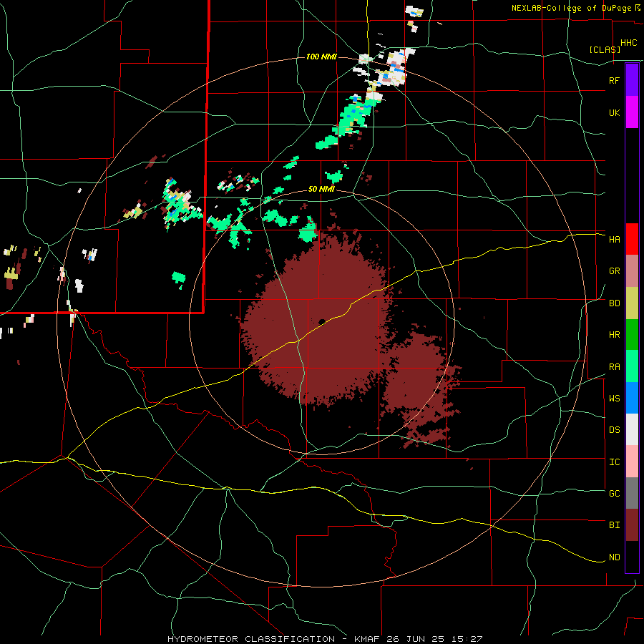Click the HR legend label
The height and width of the screenshot is (644, 644).
click(x=614, y=335)
